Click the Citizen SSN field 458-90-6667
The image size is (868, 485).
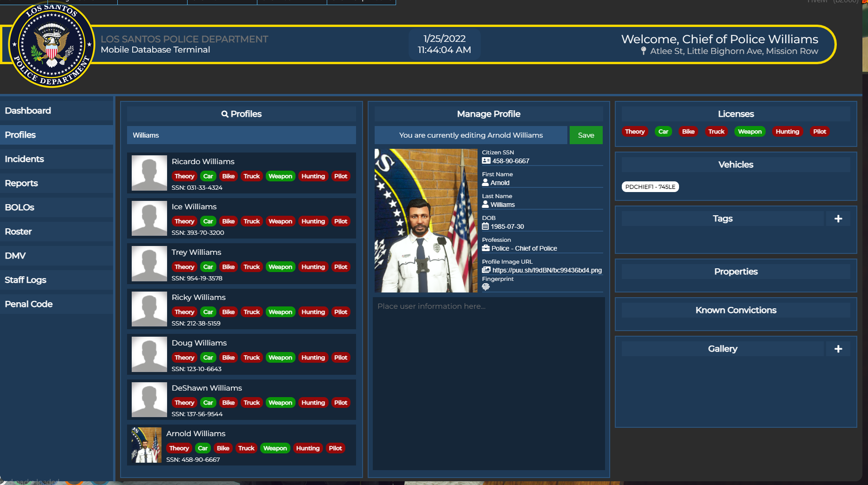pyautogui.click(x=542, y=161)
